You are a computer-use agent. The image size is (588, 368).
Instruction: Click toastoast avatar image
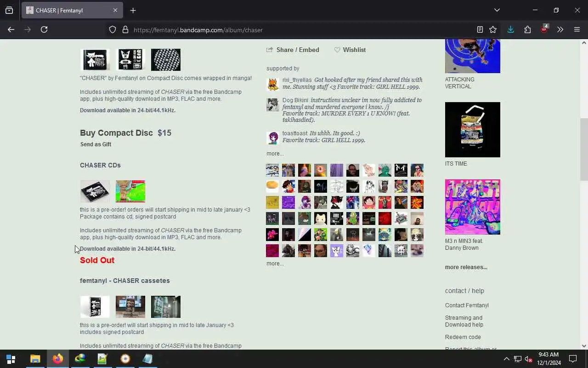273,138
